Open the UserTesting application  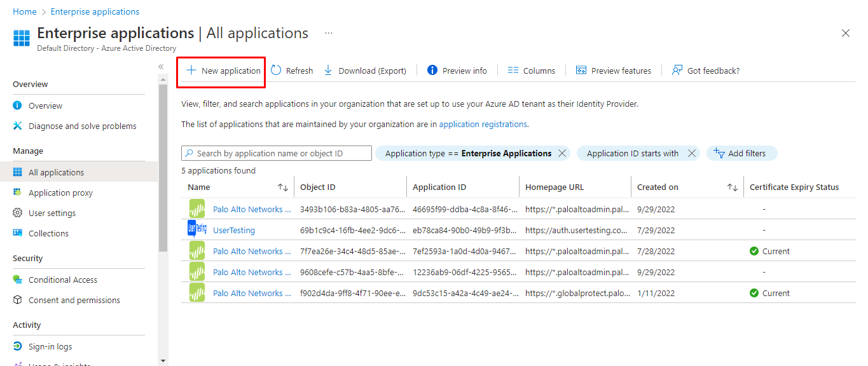coord(234,231)
